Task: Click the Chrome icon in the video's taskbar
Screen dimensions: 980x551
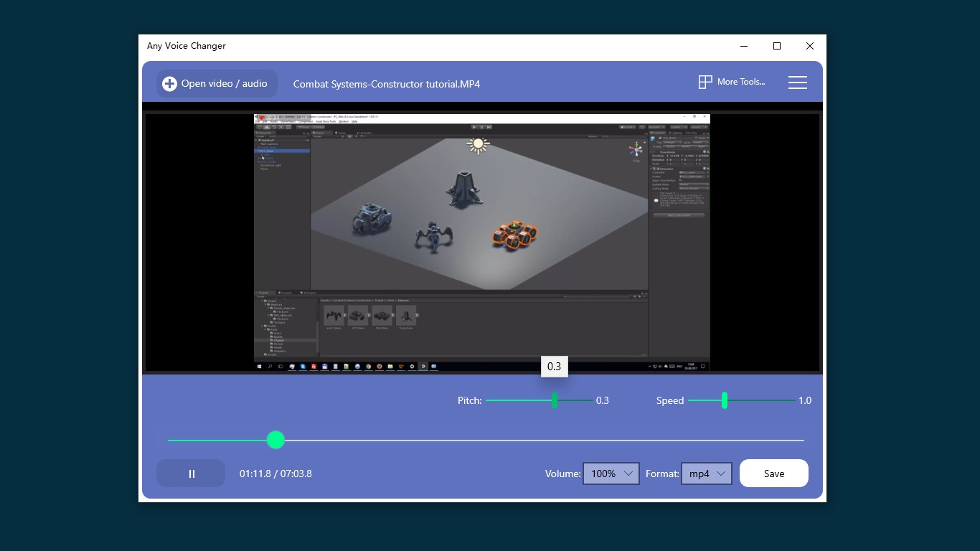Action: (367, 366)
